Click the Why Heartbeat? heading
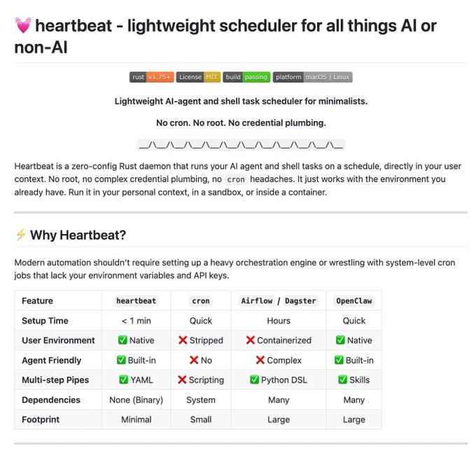 click(78, 235)
